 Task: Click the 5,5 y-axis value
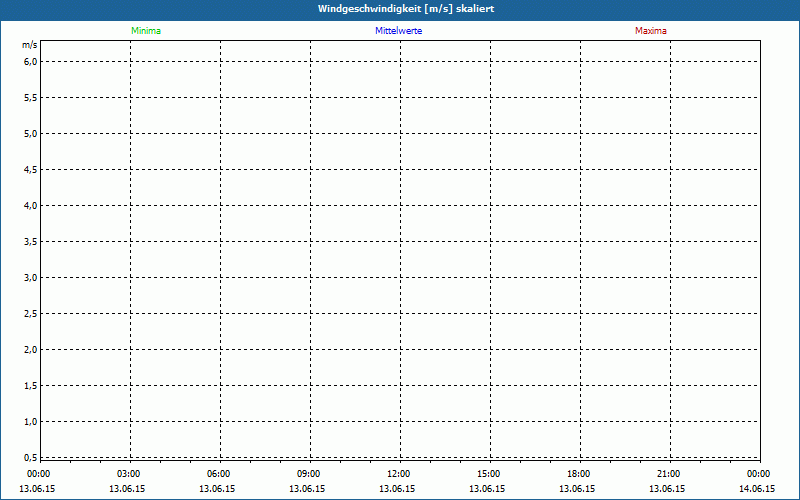click(x=31, y=97)
